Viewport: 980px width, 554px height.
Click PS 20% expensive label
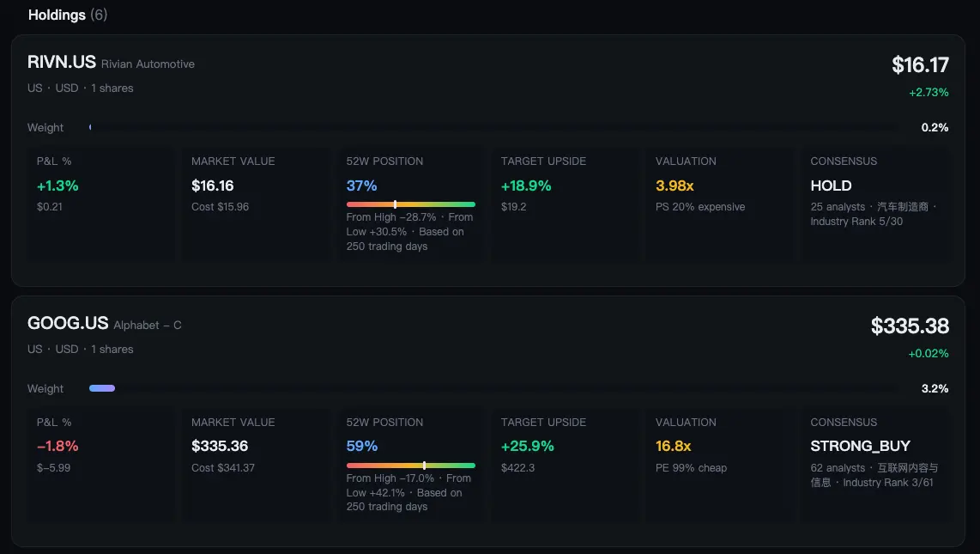point(700,207)
